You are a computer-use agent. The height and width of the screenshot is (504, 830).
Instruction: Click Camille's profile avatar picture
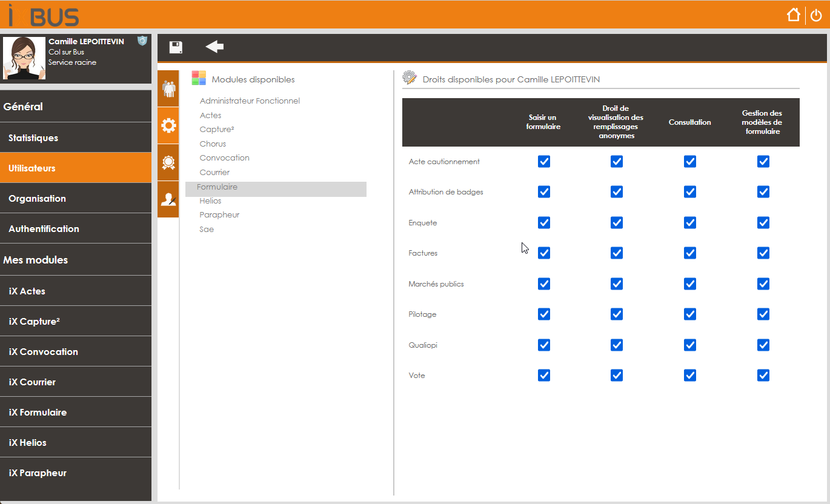(24, 58)
